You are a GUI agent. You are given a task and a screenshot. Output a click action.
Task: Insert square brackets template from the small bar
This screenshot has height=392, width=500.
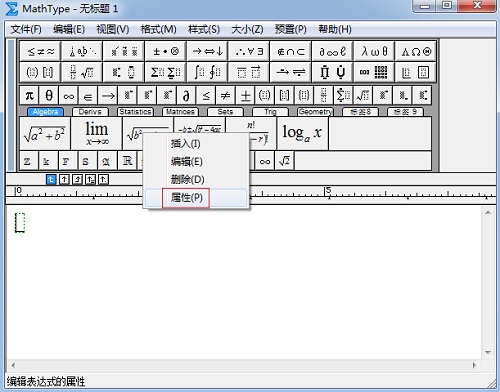coord(284,96)
